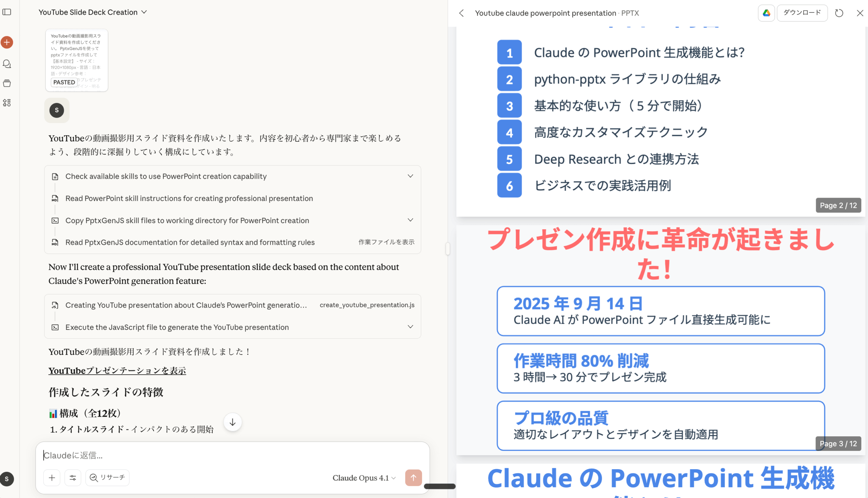This screenshot has height=498, width=868.
Task: Go back using the preview back arrow
Action: point(461,13)
